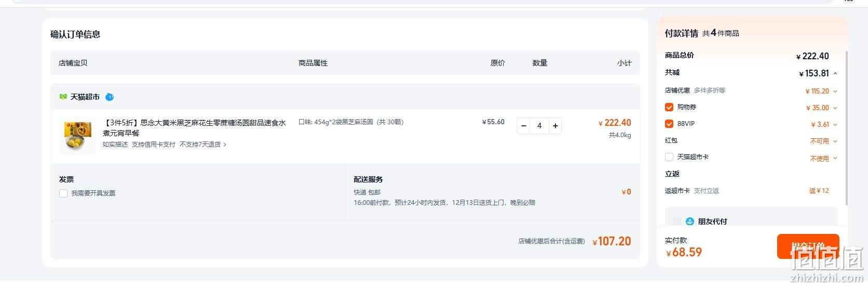Viewport: 868px width, 287px height.
Task: Expand 店铺优惠 ¥115.20 details
Action: [x=835, y=91]
